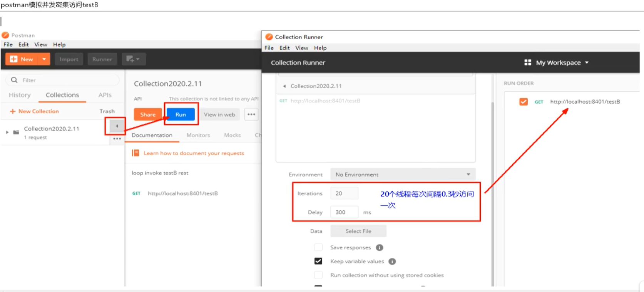Uncheck Keep variable values checkbox
Viewport: 644px width, 292px height.
(x=318, y=261)
